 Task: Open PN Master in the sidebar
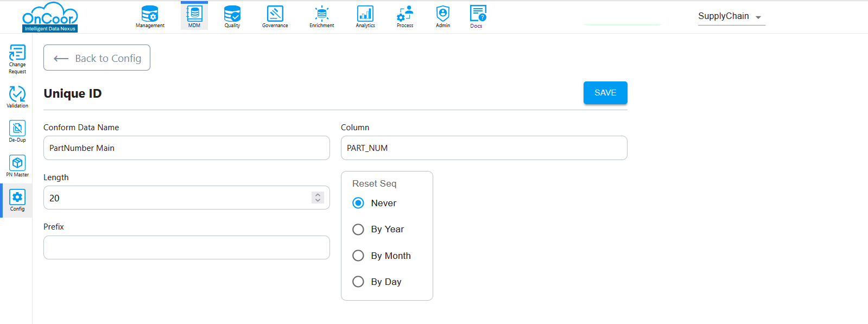point(17,166)
